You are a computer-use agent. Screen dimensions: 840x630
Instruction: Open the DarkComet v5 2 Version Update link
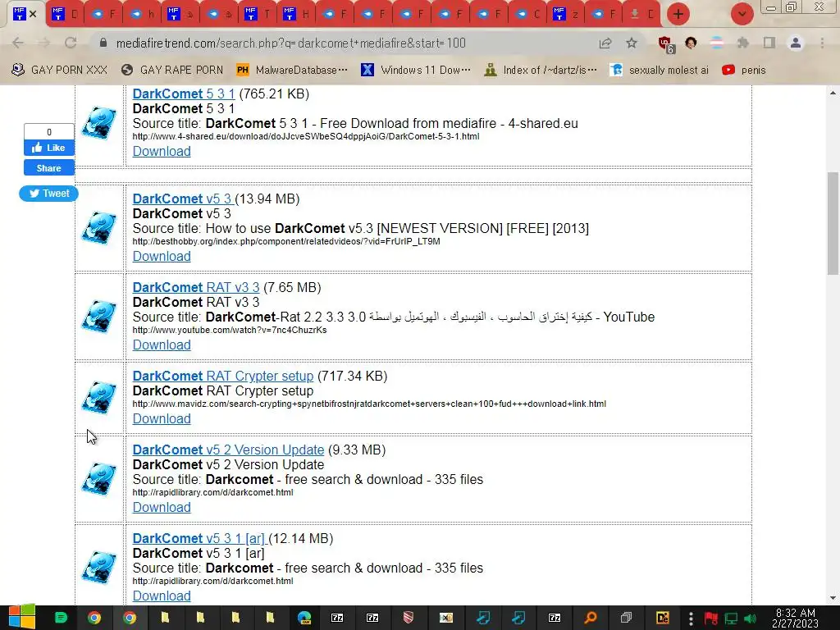point(228,450)
